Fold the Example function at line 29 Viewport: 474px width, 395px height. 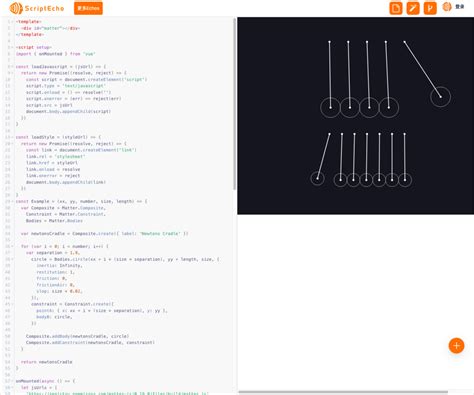point(13,201)
